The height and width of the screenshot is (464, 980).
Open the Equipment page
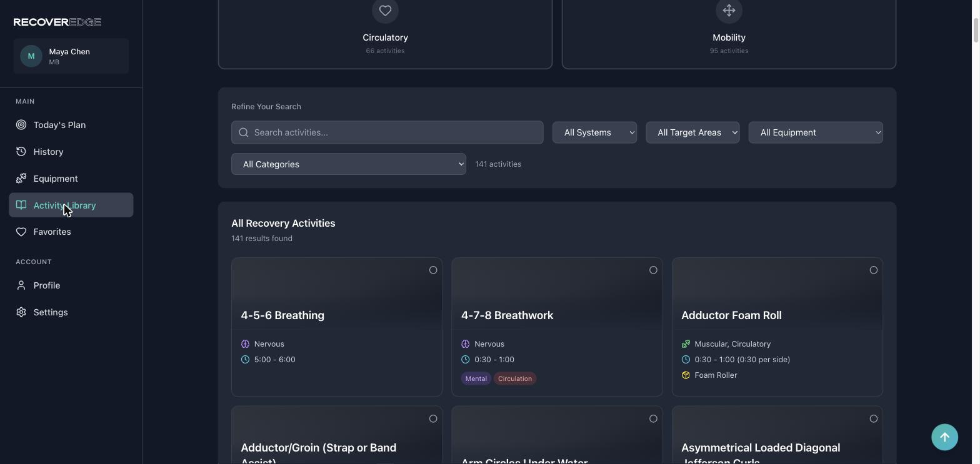(71, 179)
